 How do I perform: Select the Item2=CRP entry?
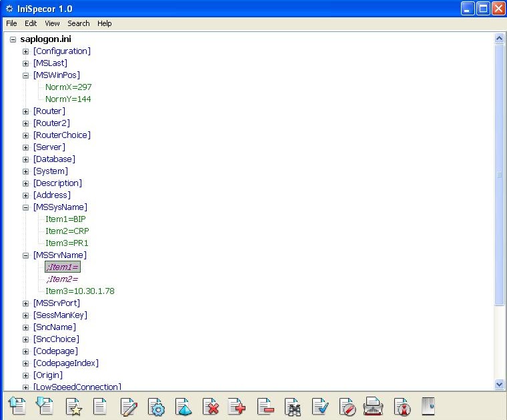click(x=67, y=231)
